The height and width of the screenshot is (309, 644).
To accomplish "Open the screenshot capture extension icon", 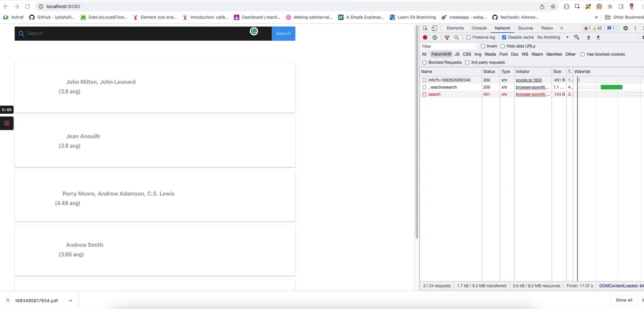I will click(x=578, y=6).
